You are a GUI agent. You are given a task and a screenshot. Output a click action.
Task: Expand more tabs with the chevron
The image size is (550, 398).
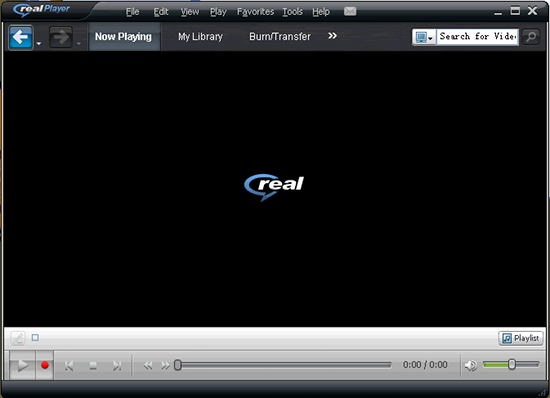click(x=332, y=36)
